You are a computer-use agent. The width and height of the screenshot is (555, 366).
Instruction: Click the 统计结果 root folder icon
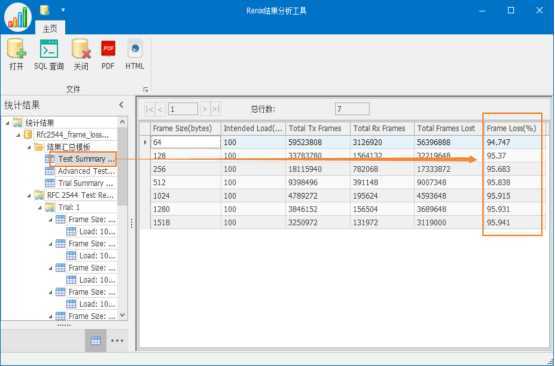[x=17, y=123]
